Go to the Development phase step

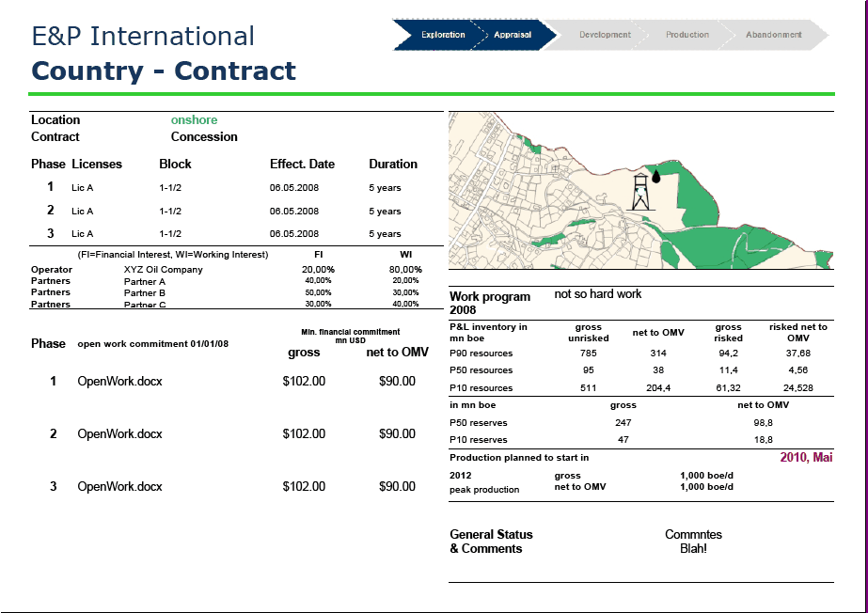605,35
